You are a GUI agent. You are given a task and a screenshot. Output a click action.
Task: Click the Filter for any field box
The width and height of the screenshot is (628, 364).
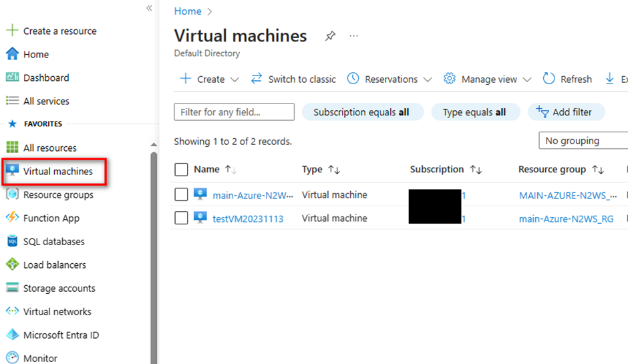234,112
